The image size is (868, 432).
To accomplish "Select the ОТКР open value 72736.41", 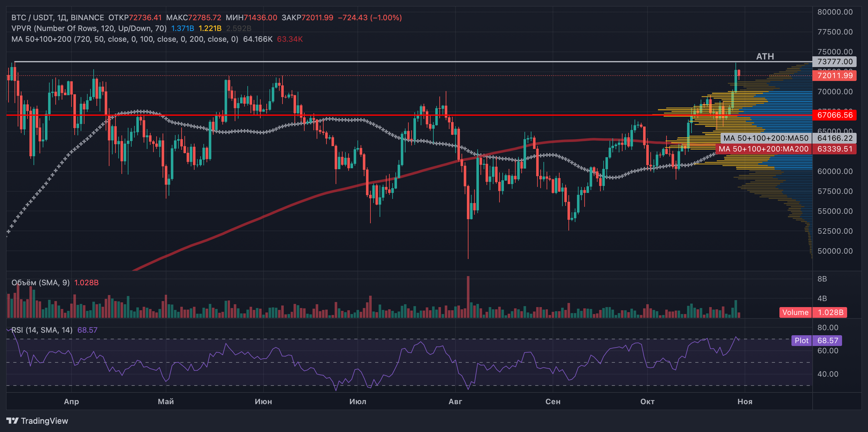I will (145, 17).
